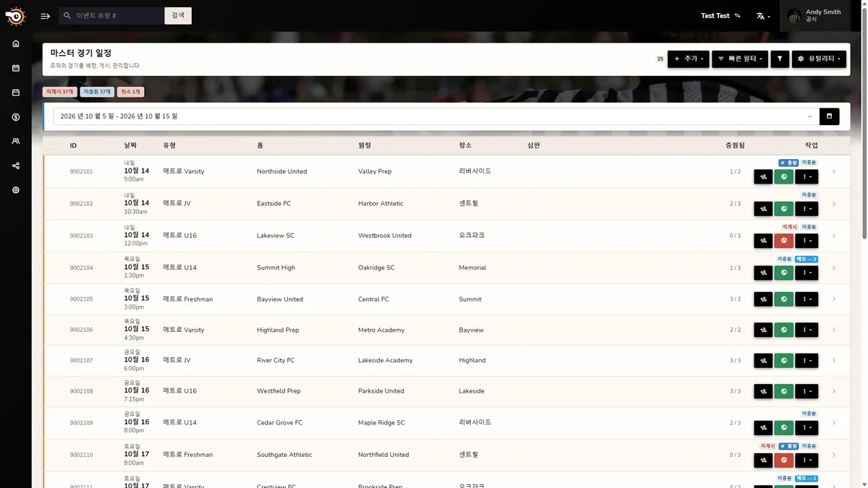The image size is (868, 488).
Task: Click the 미증원 37개 filter tag
Action: click(97, 92)
